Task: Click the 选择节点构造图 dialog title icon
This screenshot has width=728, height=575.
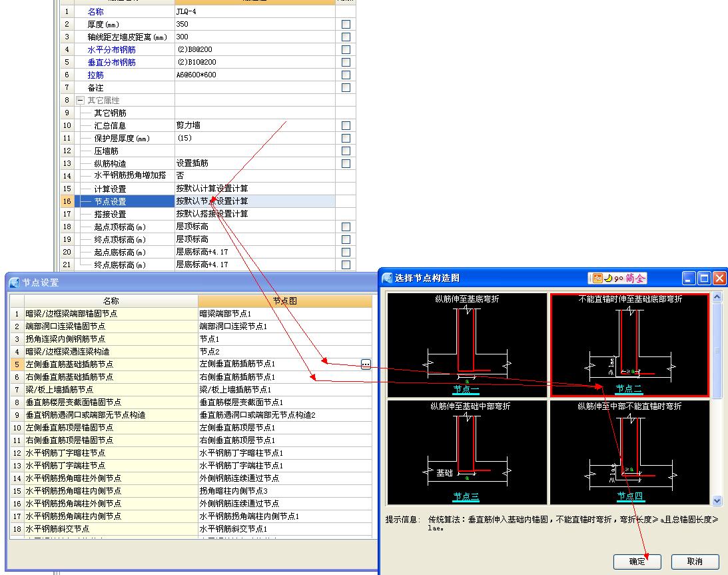Action: pyautogui.click(x=387, y=278)
